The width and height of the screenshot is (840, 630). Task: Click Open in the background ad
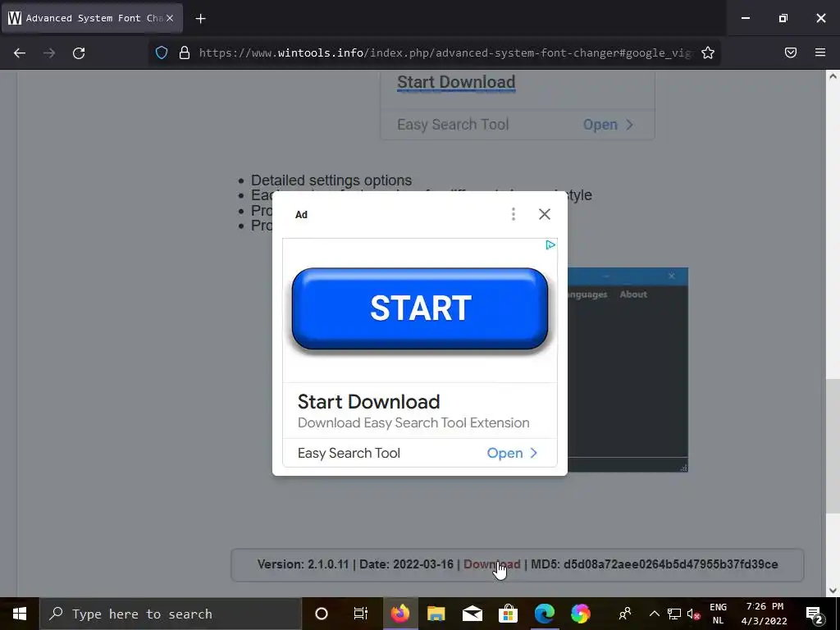(600, 125)
